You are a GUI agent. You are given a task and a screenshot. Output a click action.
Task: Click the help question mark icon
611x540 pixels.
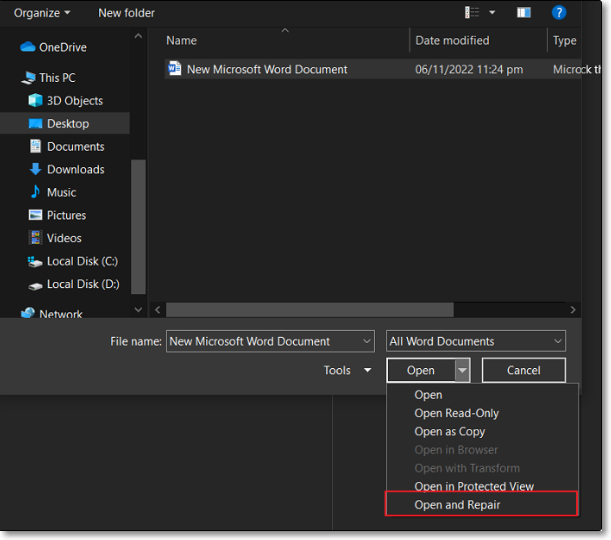click(559, 13)
